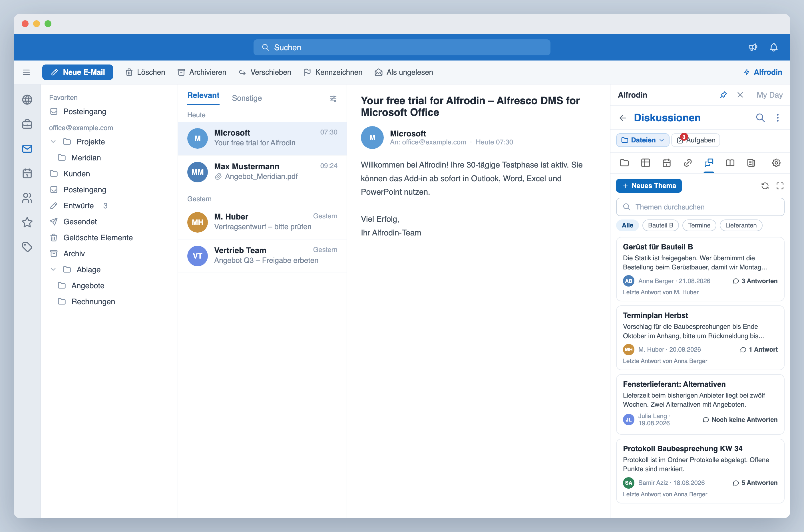Click Verschieben in the toolbar
The width and height of the screenshot is (804, 532).
[265, 72]
